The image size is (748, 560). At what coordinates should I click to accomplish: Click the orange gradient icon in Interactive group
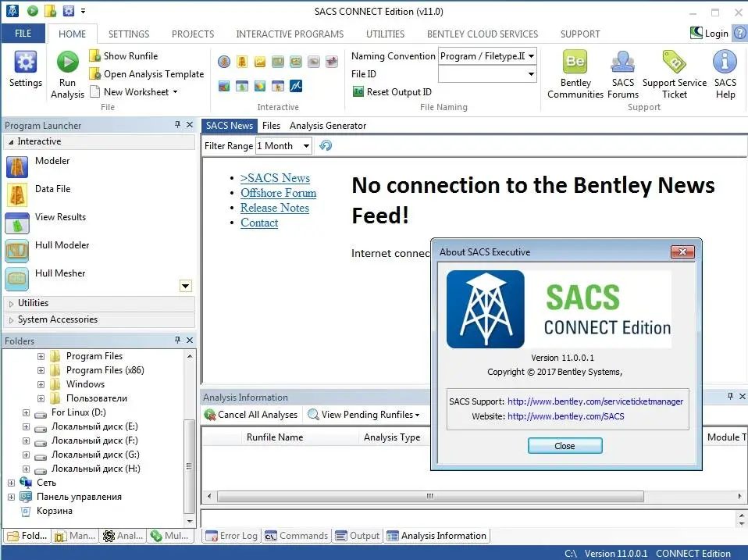point(260,86)
